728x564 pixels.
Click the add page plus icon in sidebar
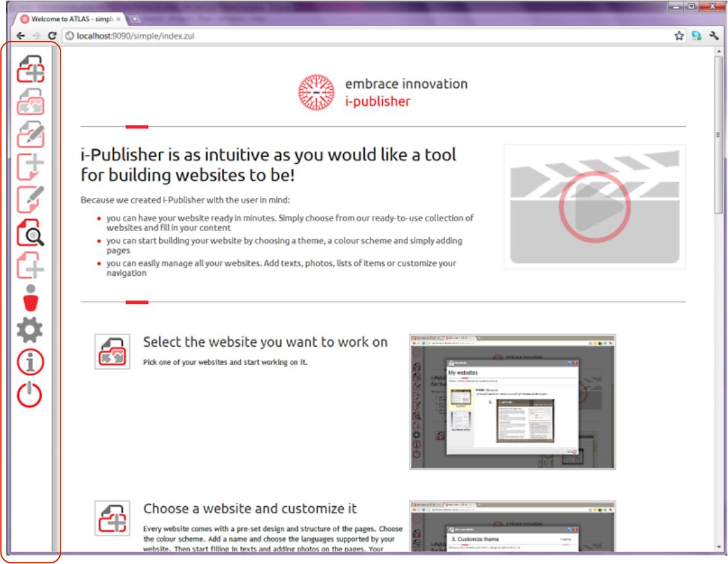click(x=31, y=167)
